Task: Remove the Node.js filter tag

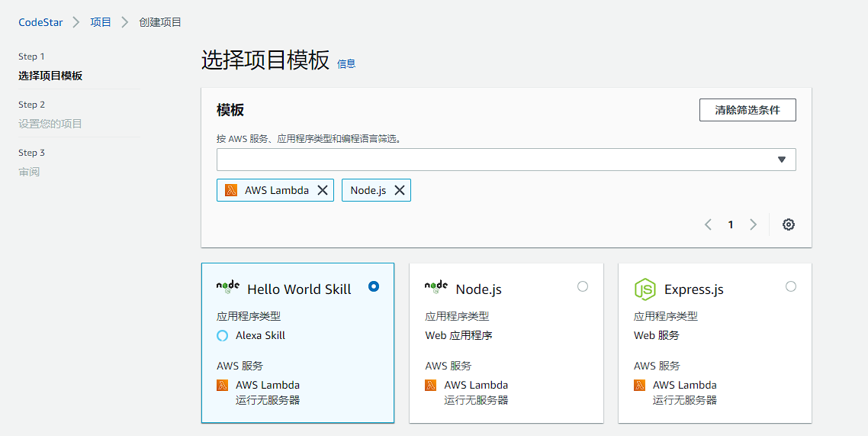Action: [399, 190]
